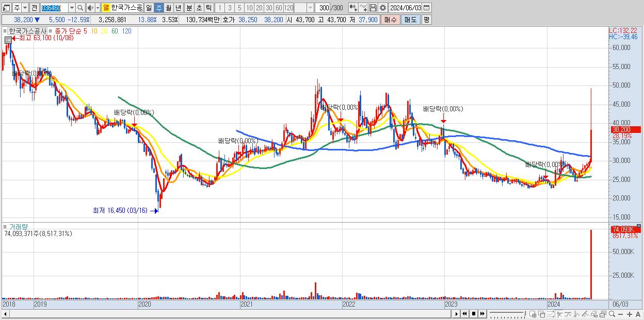Click the minus icon to shrink the chart
The width and height of the screenshot is (644, 320).
621,314
